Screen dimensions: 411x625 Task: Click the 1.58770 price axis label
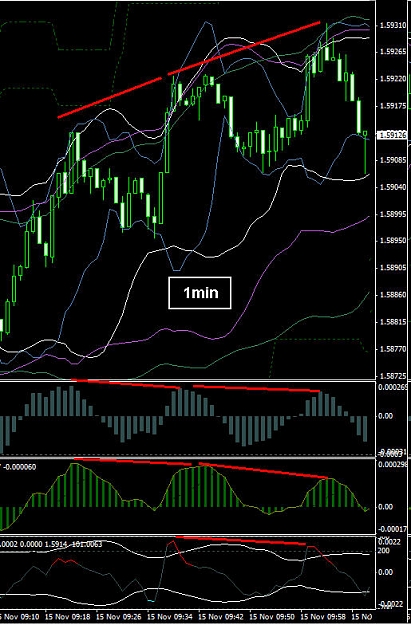393,349
